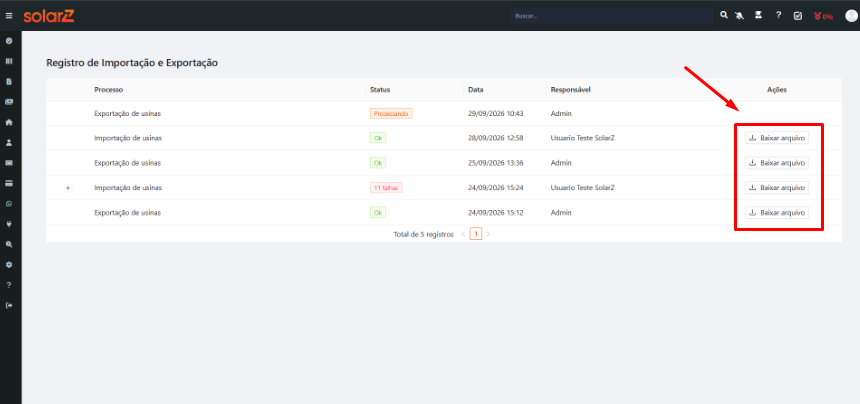Open the top bar help question mark

click(778, 15)
